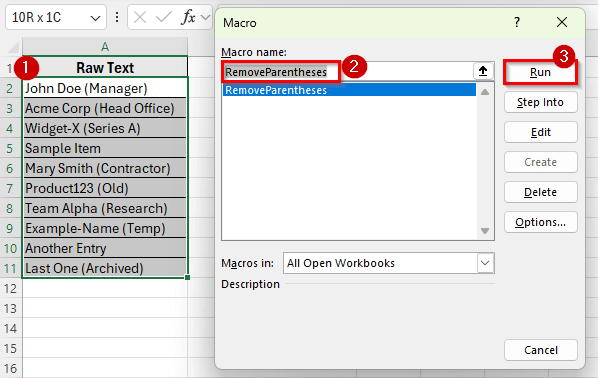
Task: Click the Help question mark in Macro dialog
Action: (x=517, y=23)
